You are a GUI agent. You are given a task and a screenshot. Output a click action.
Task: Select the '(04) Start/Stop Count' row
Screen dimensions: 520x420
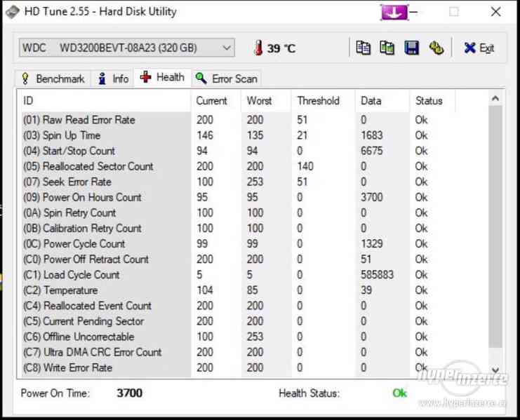239,151
